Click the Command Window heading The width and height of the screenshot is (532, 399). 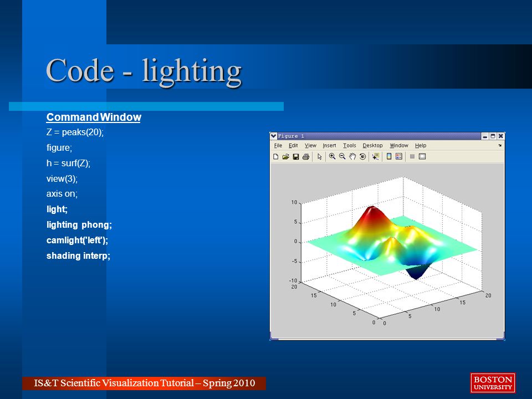[94, 117]
